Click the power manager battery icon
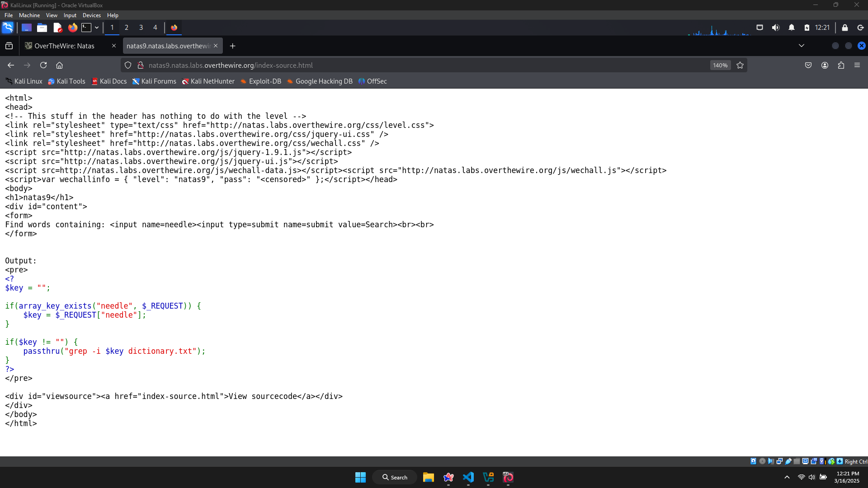The width and height of the screenshot is (868, 488). [807, 28]
